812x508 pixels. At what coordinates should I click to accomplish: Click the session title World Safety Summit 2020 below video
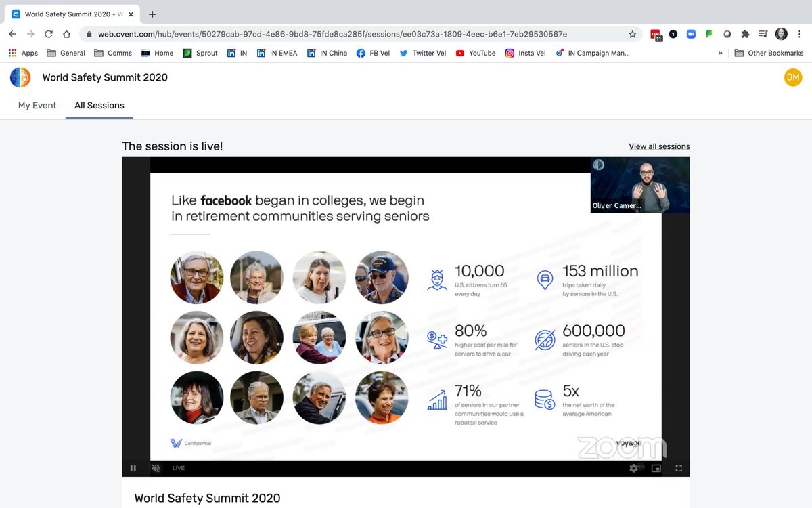click(x=207, y=498)
